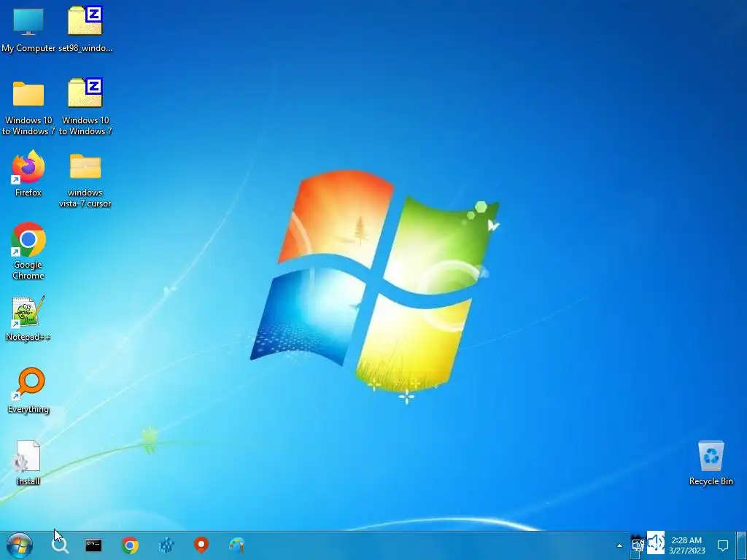The width and height of the screenshot is (747, 560).
Task: Open the set98_windo... zip archive
Action: pos(85,29)
